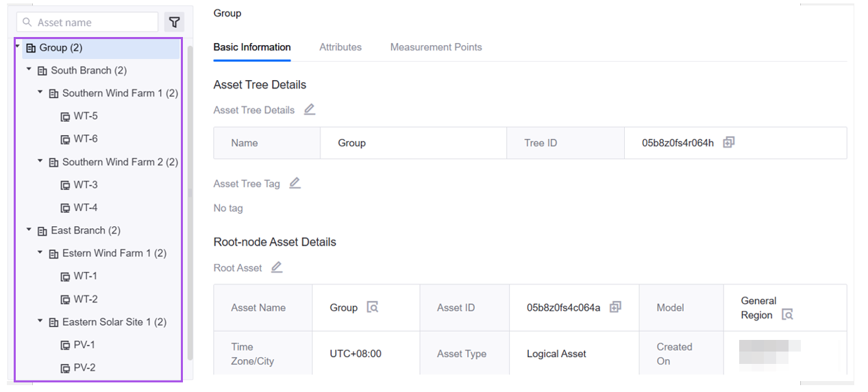The image size is (868, 392).
Task: Copy the Tree ID value
Action: [x=728, y=143]
